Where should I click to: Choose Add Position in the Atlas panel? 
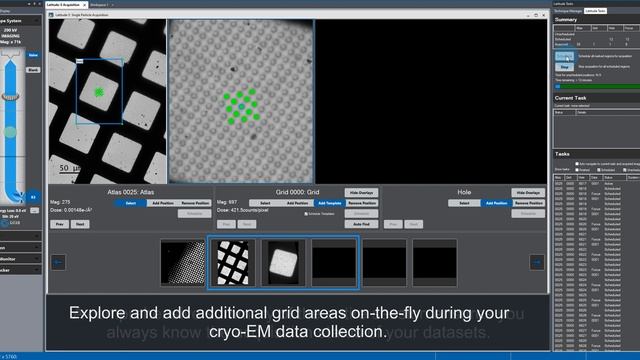point(162,203)
